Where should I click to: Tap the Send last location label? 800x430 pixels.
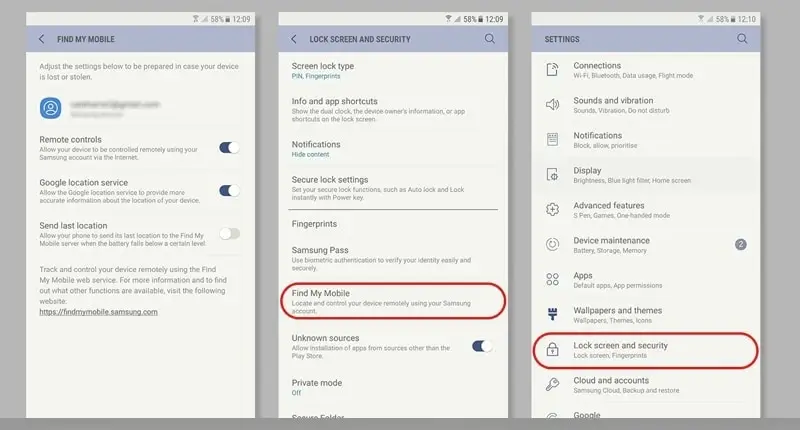73,225
